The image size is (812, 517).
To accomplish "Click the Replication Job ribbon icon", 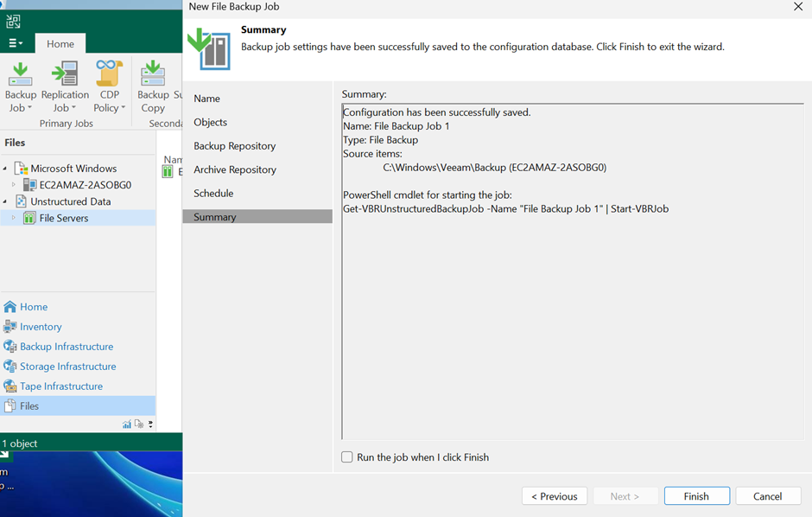I will tap(65, 74).
